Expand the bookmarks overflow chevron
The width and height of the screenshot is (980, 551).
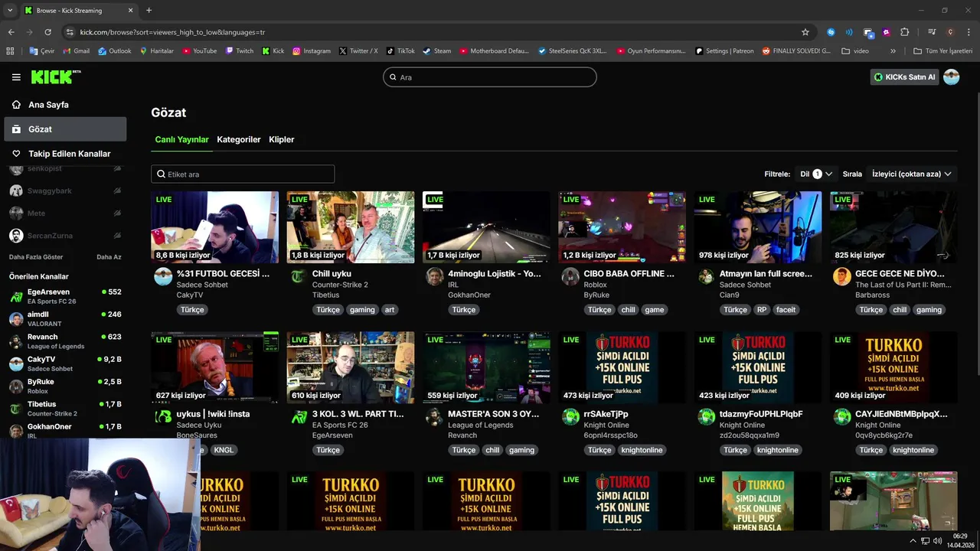pos(893,51)
